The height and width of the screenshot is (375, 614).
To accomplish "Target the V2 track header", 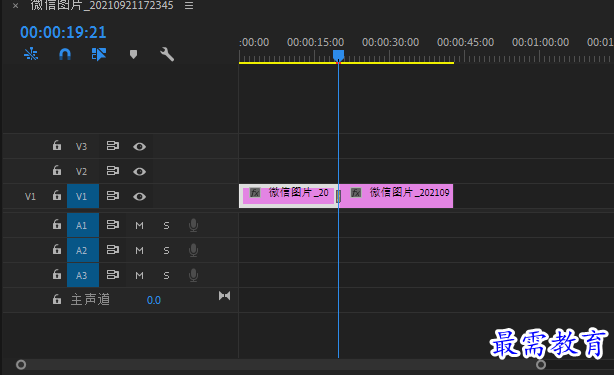I will coord(81,171).
